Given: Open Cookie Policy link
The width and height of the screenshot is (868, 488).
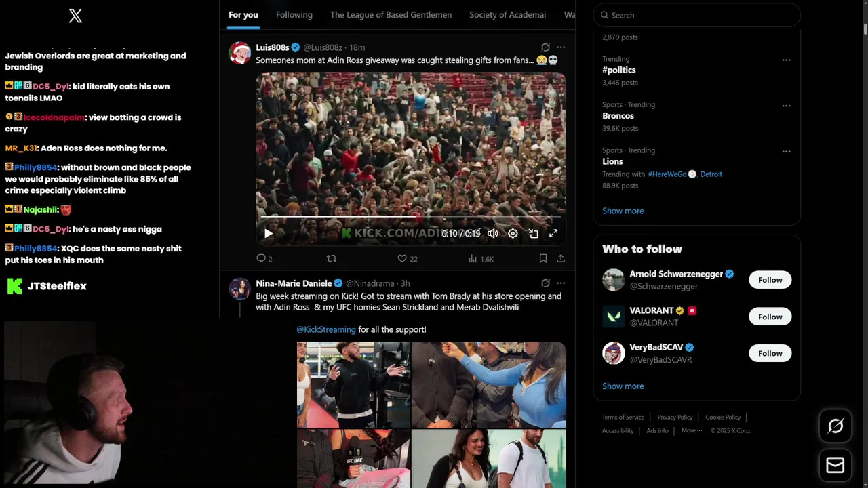Looking at the screenshot, I should (x=723, y=418).
